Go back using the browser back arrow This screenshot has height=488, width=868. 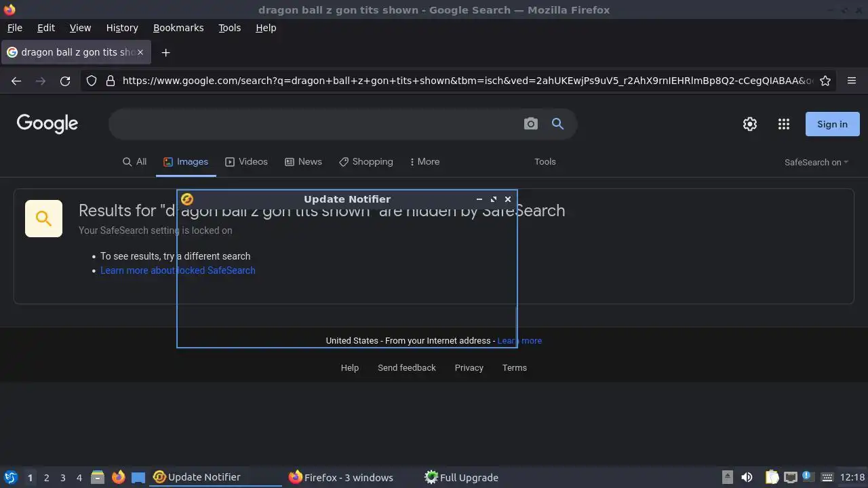(16, 81)
